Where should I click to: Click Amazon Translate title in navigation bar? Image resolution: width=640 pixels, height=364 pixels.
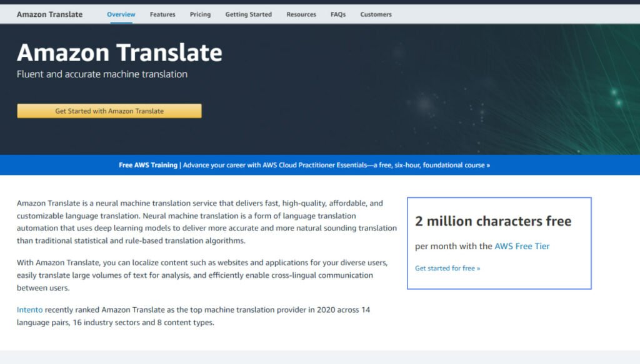click(49, 14)
